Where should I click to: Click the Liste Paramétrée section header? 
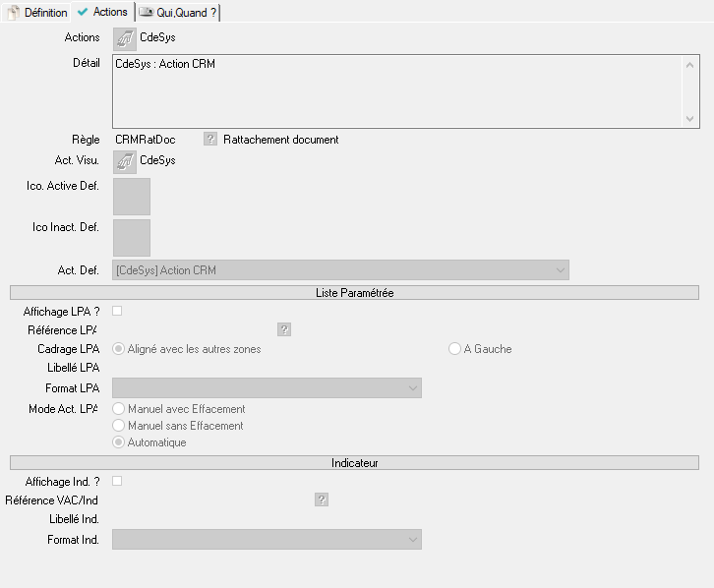(x=355, y=293)
